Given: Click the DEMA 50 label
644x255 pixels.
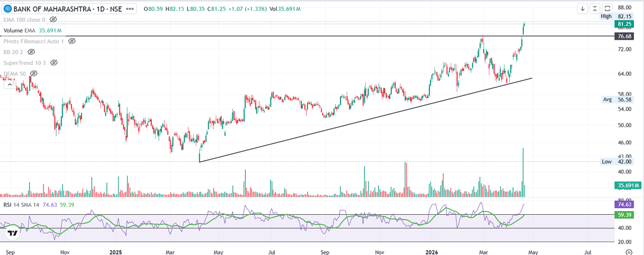Looking at the screenshot, I should click(15, 73).
